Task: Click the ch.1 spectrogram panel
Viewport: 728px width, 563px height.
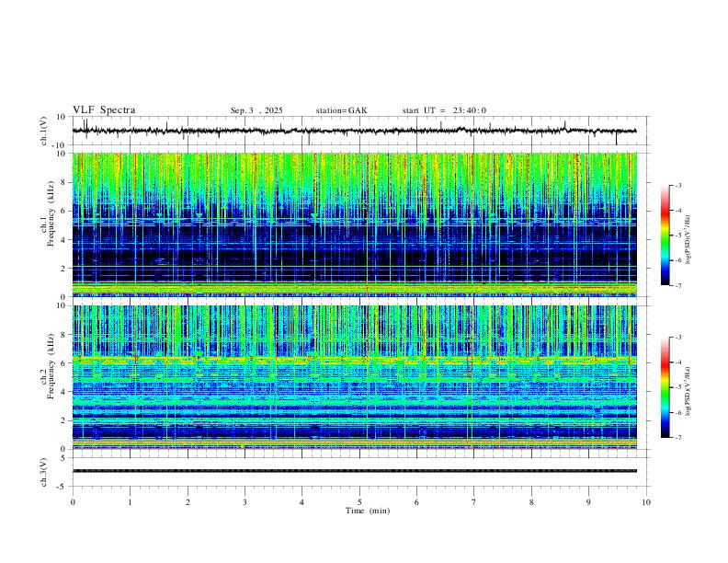Action: pos(354,224)
